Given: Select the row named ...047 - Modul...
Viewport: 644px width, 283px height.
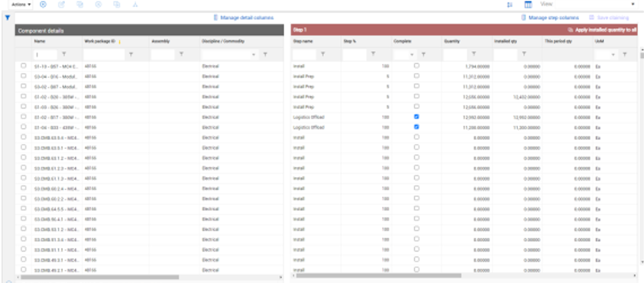Looking at the screenshot, I should [24, 86].
